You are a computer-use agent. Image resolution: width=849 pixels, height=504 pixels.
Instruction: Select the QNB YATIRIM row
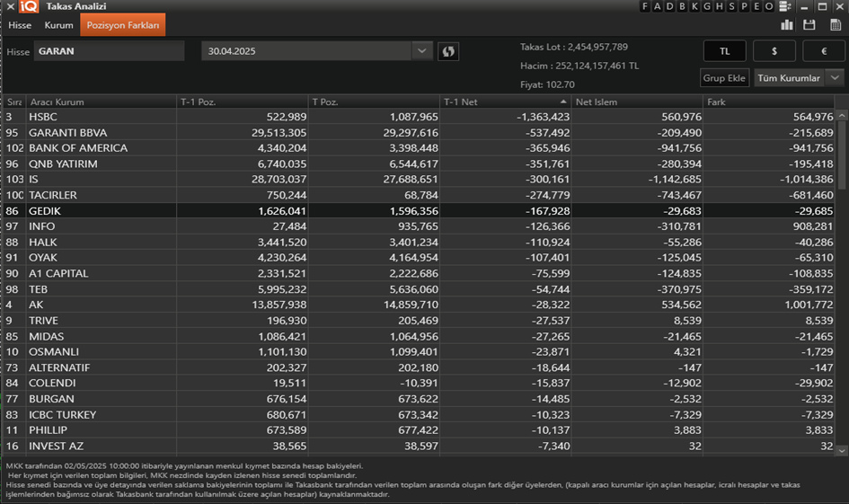click(419, 164)
